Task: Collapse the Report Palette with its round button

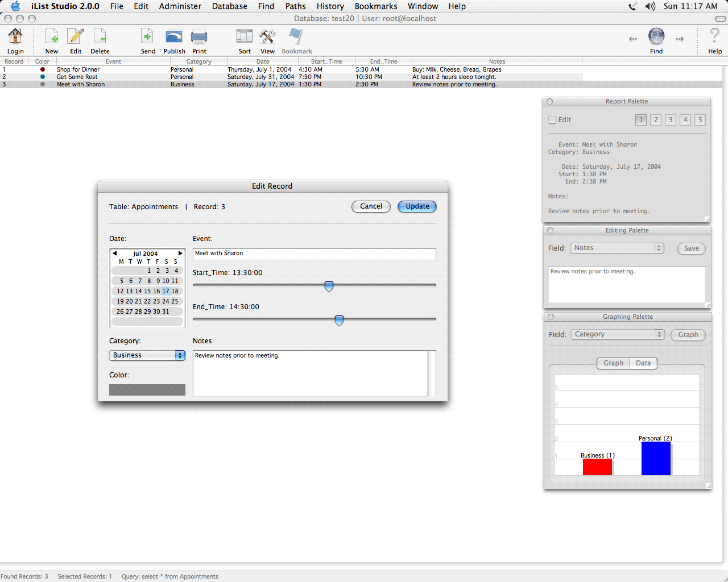Action: pyautogui.click(x=549, y=102)
